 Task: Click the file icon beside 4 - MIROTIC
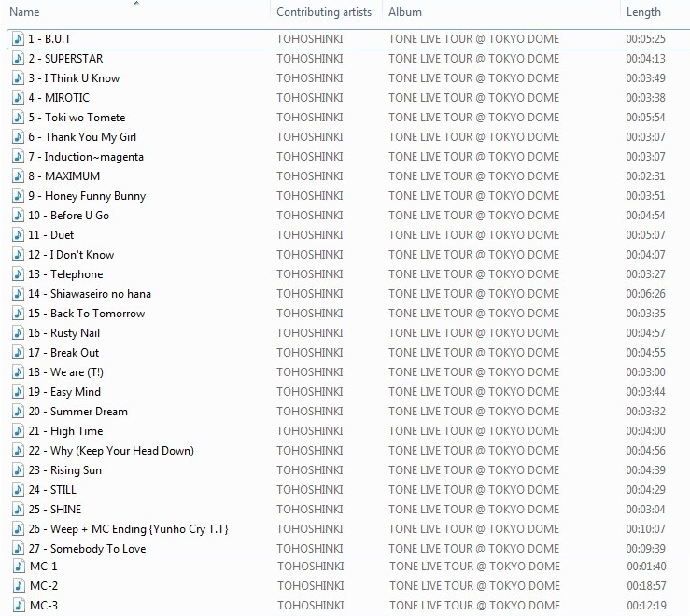(18, 98)
